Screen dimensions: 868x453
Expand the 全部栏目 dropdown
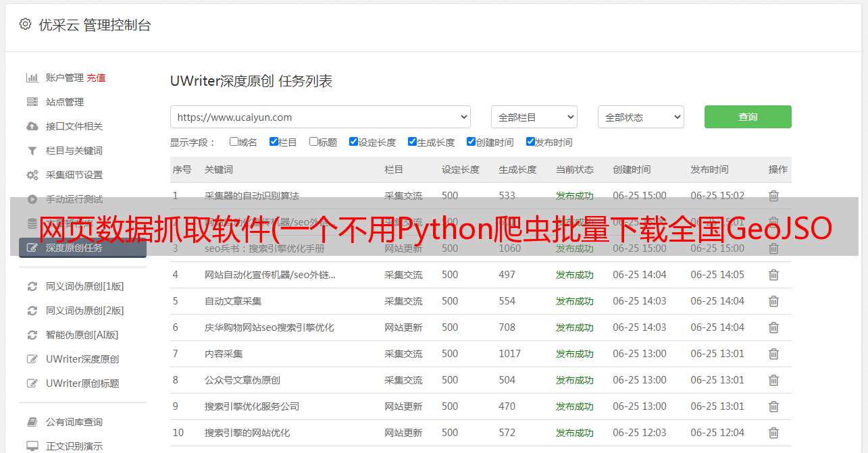tap(534, 117)
